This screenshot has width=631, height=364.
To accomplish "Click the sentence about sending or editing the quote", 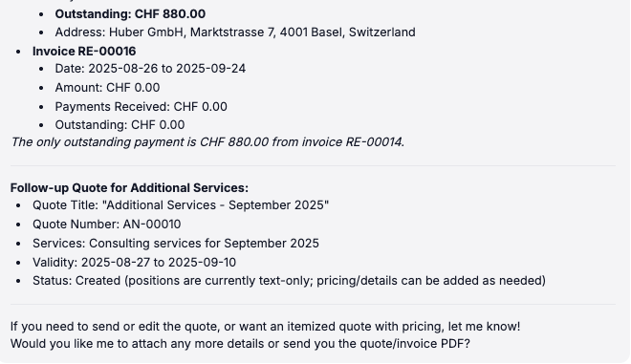I will pyautogui.click(x=265, y=326).
